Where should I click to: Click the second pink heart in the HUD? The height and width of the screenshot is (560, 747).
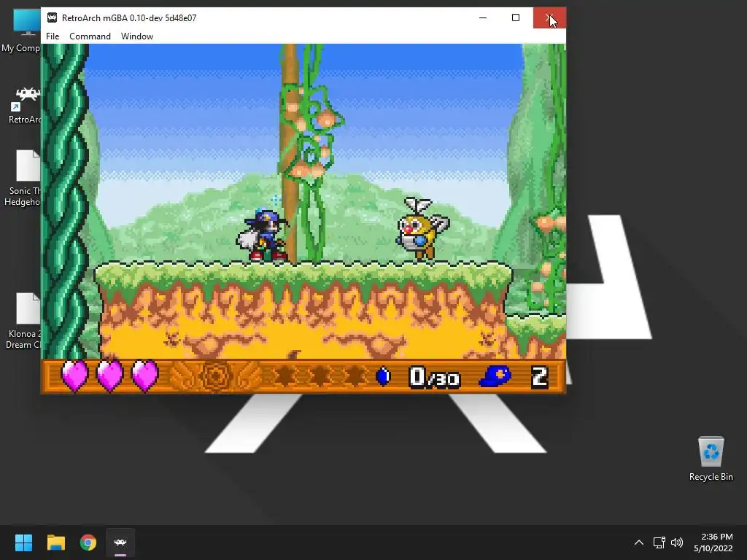click(x=109, y=376)
